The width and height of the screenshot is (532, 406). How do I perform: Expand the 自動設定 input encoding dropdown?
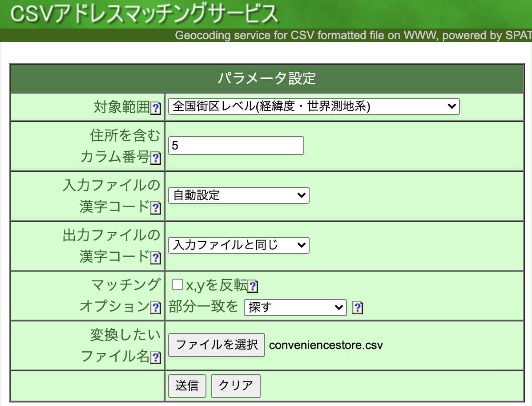click(238, 195)
